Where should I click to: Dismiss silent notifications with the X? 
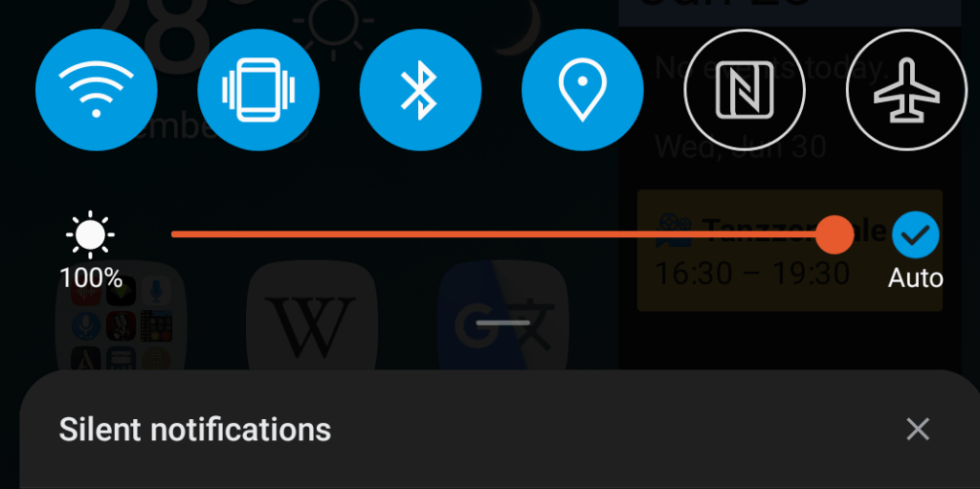(x=918, y=429)
